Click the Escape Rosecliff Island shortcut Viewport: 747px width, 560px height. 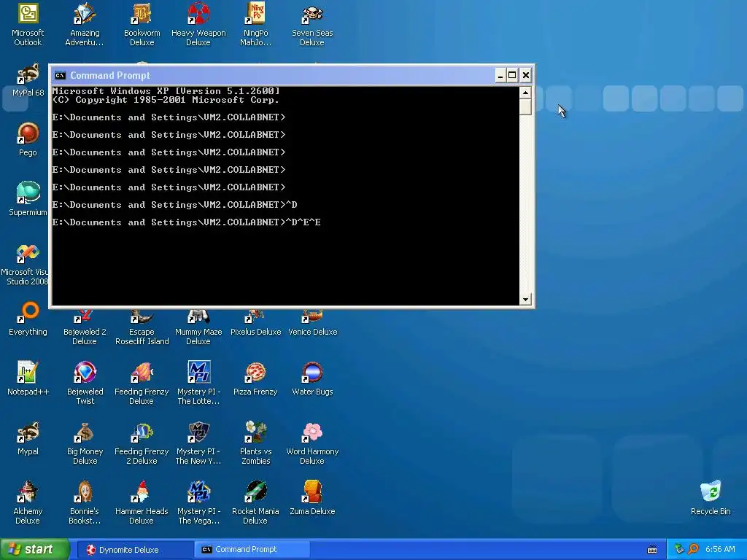[142, 326]
